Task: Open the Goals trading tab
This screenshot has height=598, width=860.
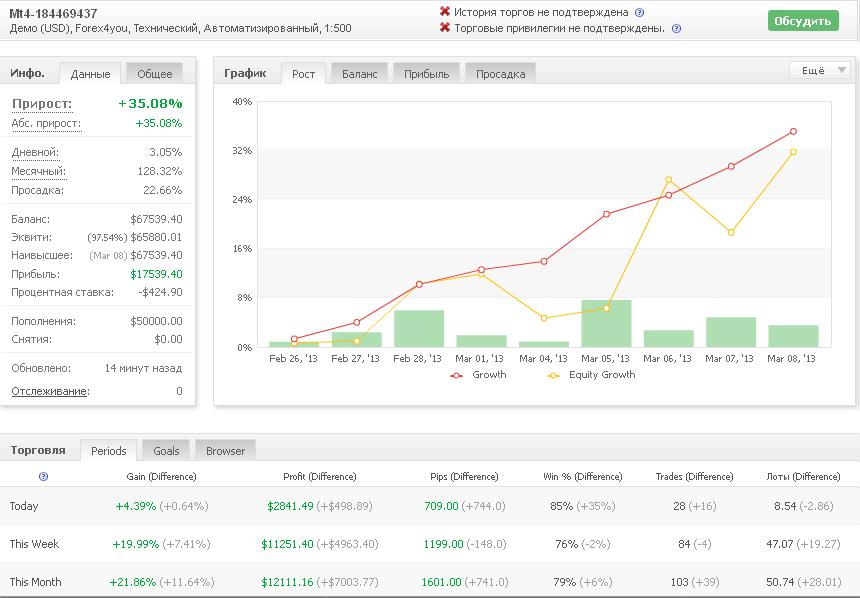Action: pyautogui.click(x=166, y=450)
